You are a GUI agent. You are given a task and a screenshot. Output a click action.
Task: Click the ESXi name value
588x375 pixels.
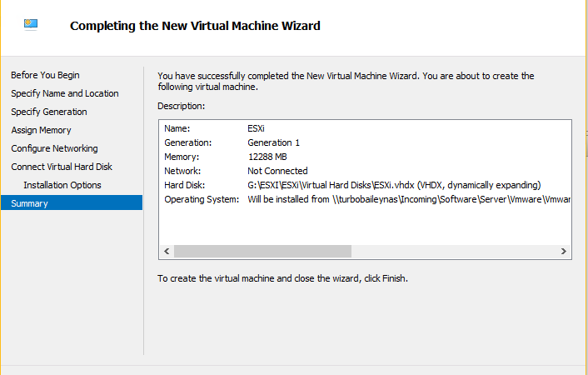(257, 128)
